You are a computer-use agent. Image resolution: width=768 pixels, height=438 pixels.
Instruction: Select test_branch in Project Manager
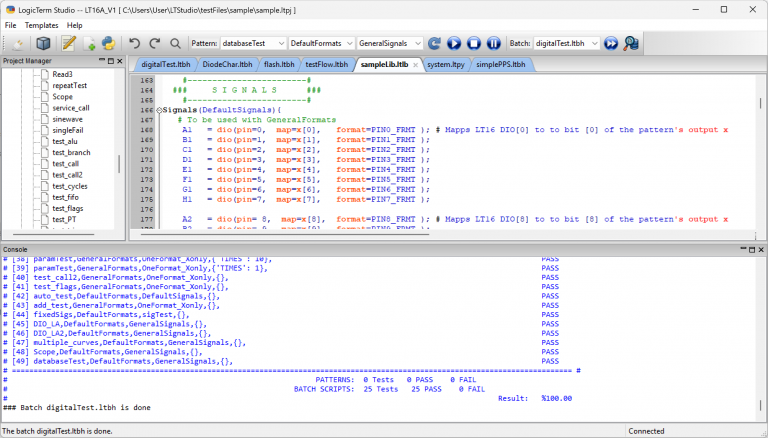(x=71, y=152)
